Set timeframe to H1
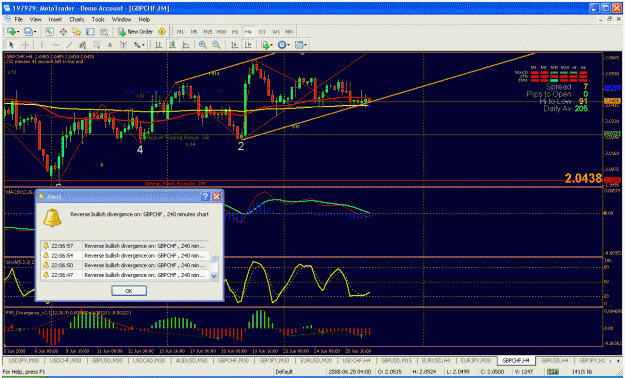Image resolution: width=625 pixels, height=378 pixels. [x=235, y=32]
